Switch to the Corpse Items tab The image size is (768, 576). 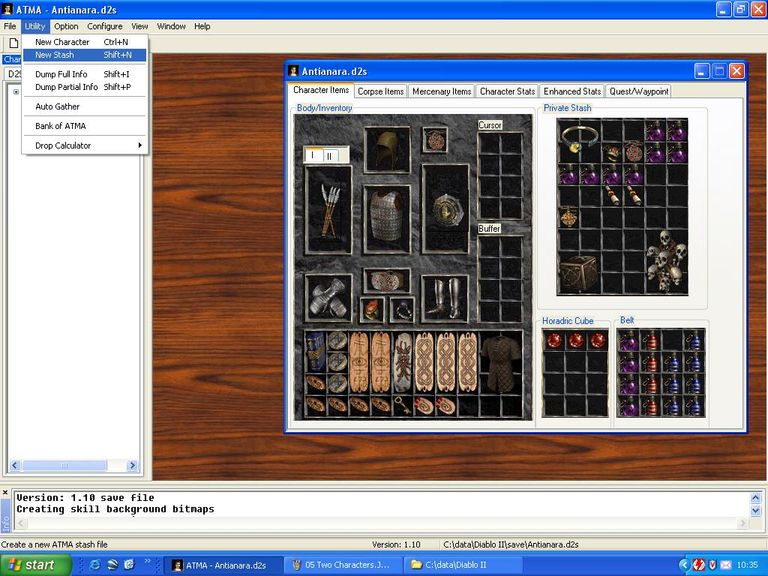(x=381, y=92)
